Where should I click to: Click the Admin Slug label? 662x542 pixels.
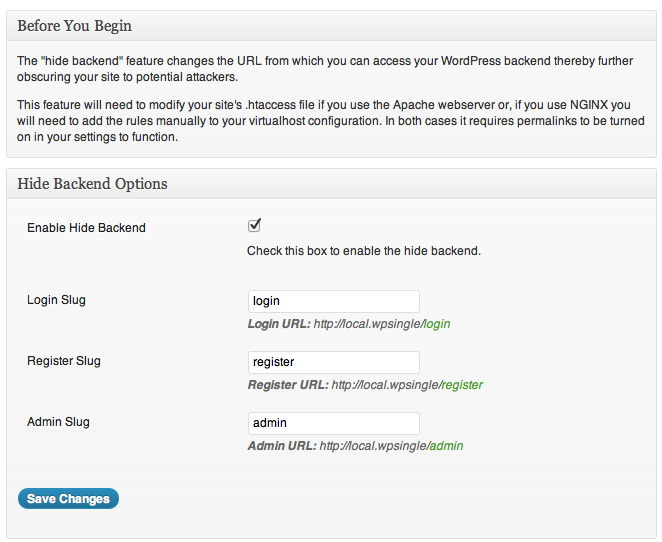(58, 422)
